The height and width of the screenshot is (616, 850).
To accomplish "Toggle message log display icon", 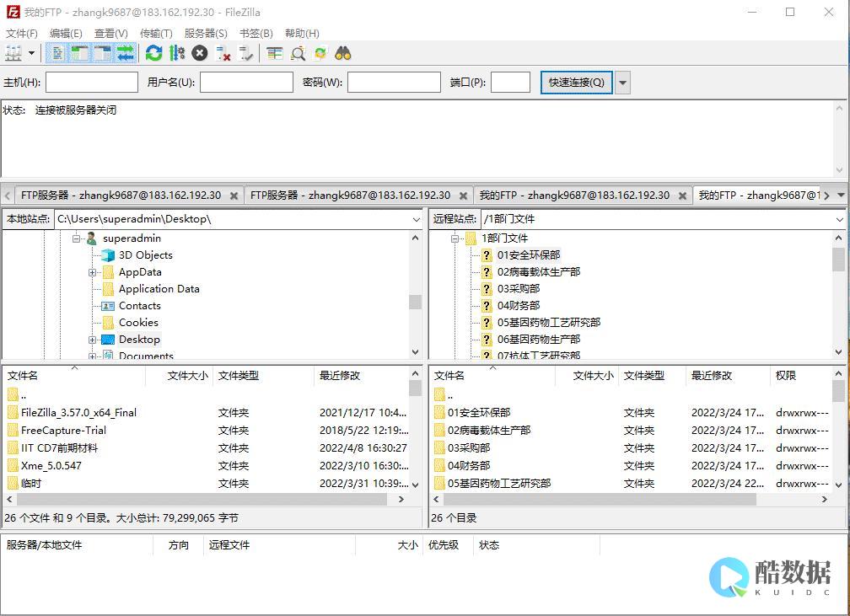I will tap(57, 54).
